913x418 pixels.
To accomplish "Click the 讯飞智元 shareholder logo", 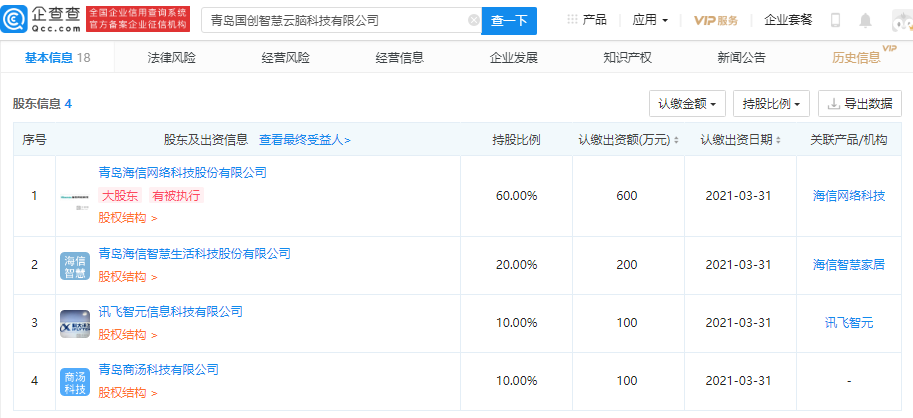I will (x=75, y=324).
